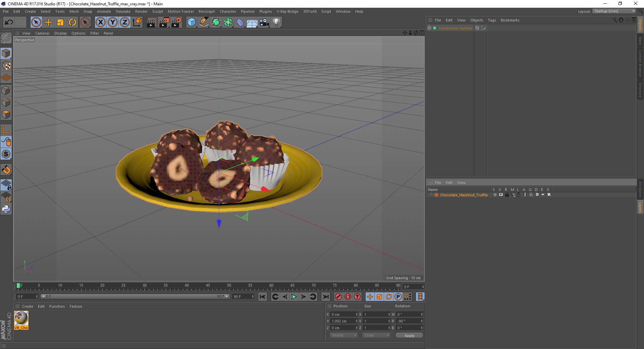
Task: Click the Subdivision Surface generator icon
Action: click(216, 22)
